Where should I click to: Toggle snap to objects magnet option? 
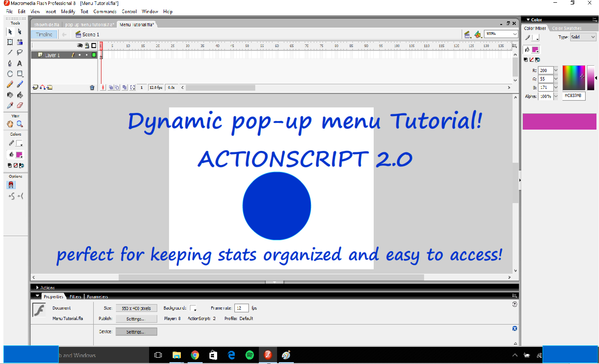pyautogui.click(x=11, y=185)
